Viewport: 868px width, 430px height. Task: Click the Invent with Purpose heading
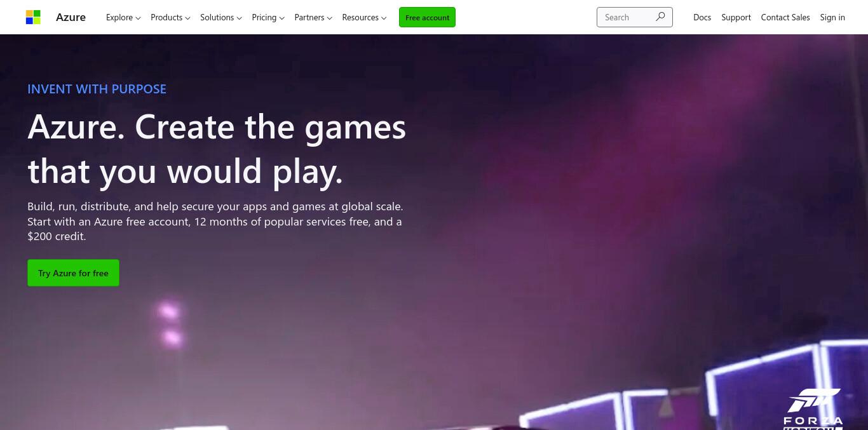click(97, 89)
